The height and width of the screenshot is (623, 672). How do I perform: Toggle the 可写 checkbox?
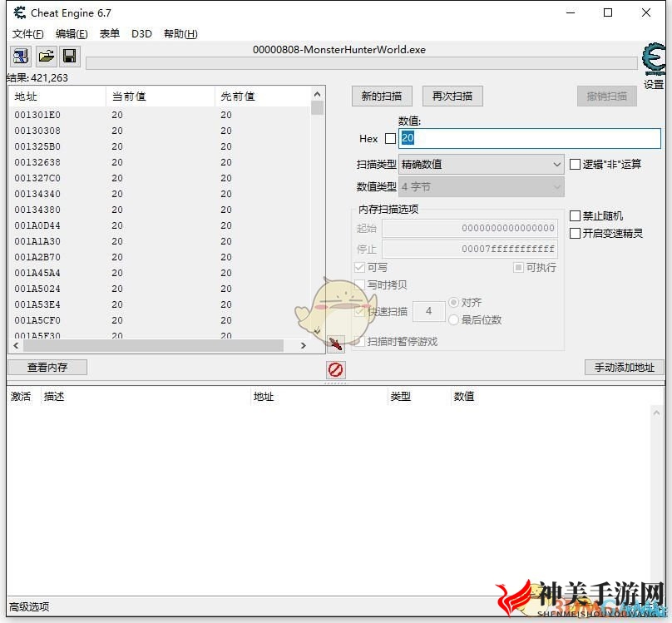[x=359, y=267]
